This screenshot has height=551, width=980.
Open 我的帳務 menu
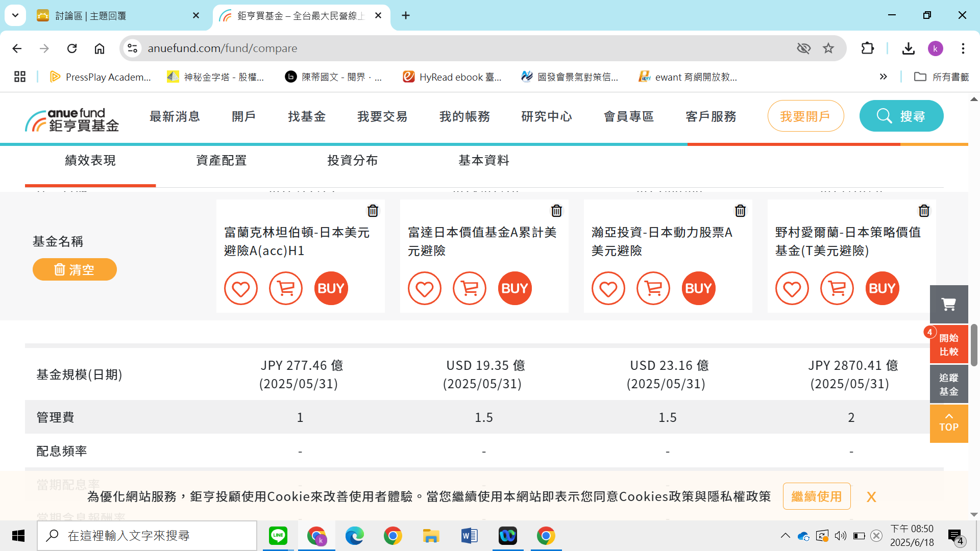464,117
